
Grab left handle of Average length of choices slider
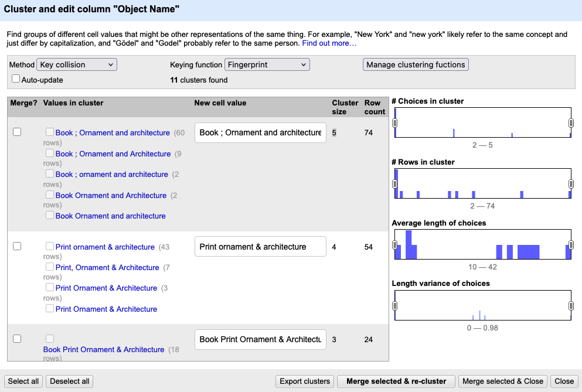tap(395, 244)
